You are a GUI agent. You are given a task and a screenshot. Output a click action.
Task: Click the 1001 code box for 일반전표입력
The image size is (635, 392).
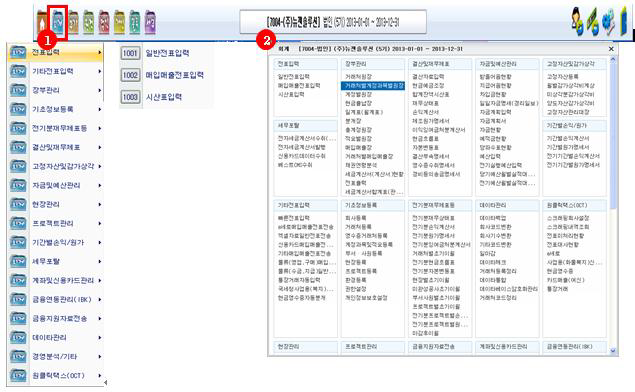tap(130, 53)
